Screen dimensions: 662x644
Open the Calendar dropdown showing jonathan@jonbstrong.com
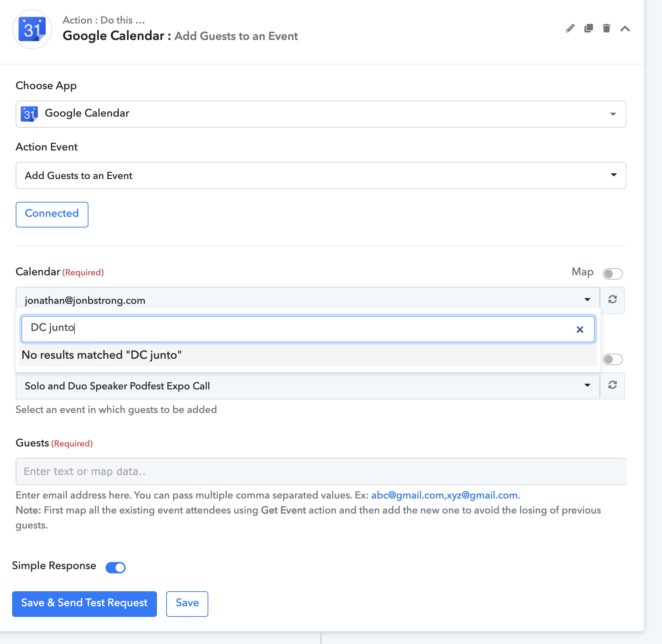(307, 298)
